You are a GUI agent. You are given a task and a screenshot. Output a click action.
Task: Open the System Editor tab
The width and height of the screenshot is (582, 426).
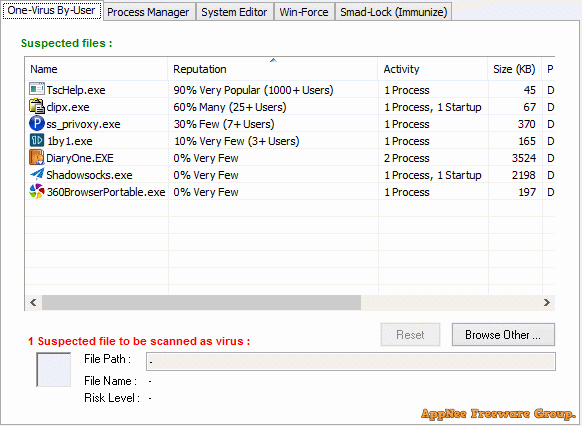[234, 12]
